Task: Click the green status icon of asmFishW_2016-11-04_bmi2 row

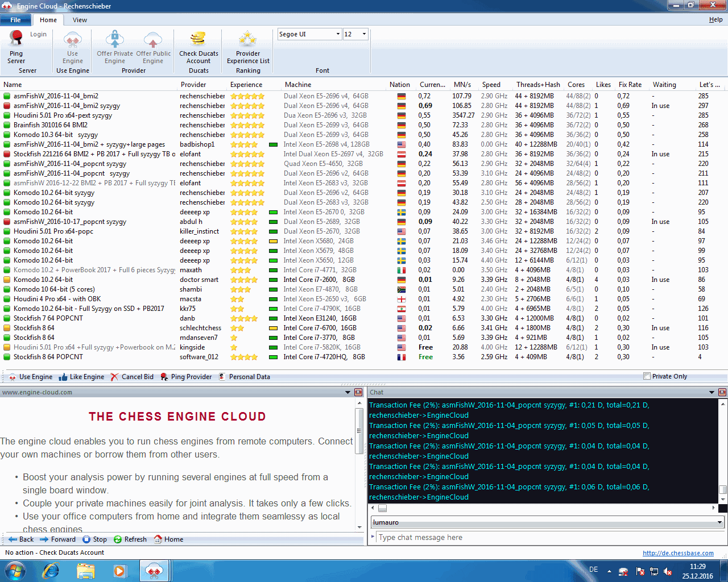Action: tap(7, 96)
